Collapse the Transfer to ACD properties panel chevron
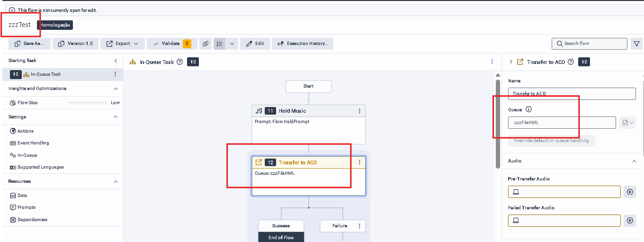The height and width of the screenshot is (242, 644). point(511,62)
